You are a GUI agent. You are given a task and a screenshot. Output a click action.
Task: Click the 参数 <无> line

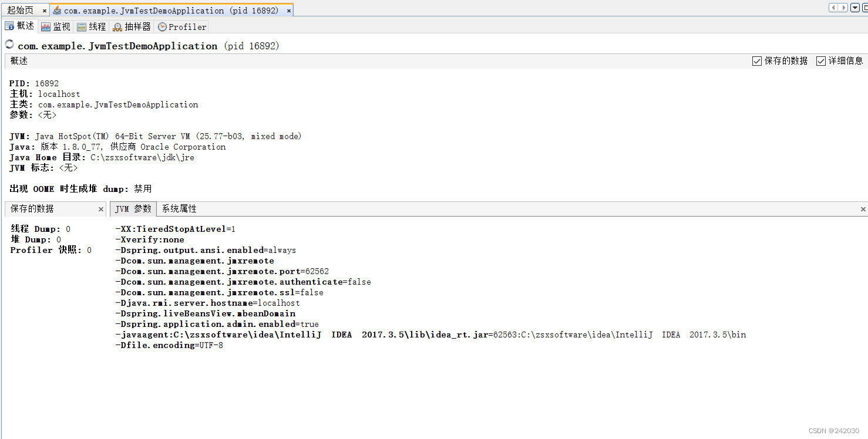(33, 115)
